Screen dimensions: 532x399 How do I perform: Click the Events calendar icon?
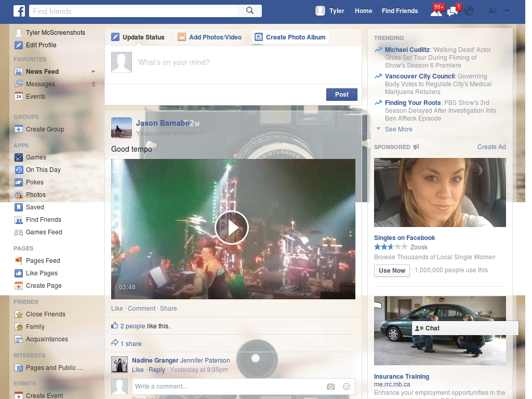(19, 96)
